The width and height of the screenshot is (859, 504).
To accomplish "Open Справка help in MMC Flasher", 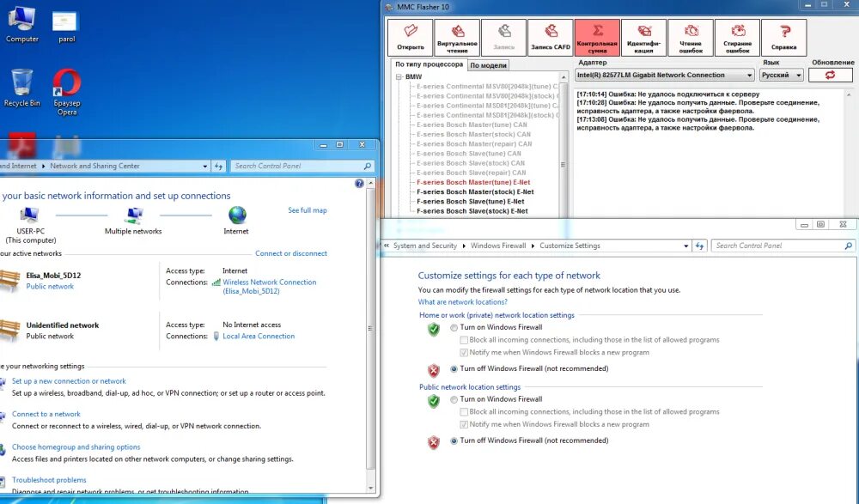I will coord(784,38).
